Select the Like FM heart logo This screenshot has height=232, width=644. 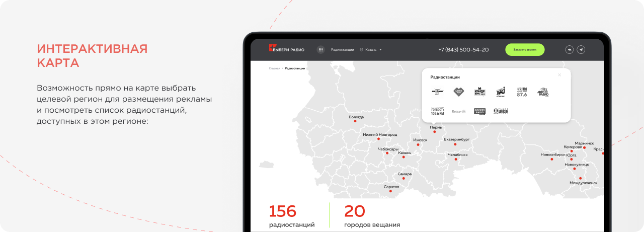pos(458,92)
